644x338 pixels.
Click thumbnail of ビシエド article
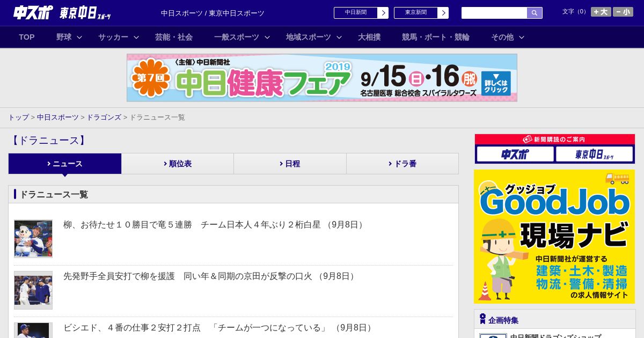(33, 330)
